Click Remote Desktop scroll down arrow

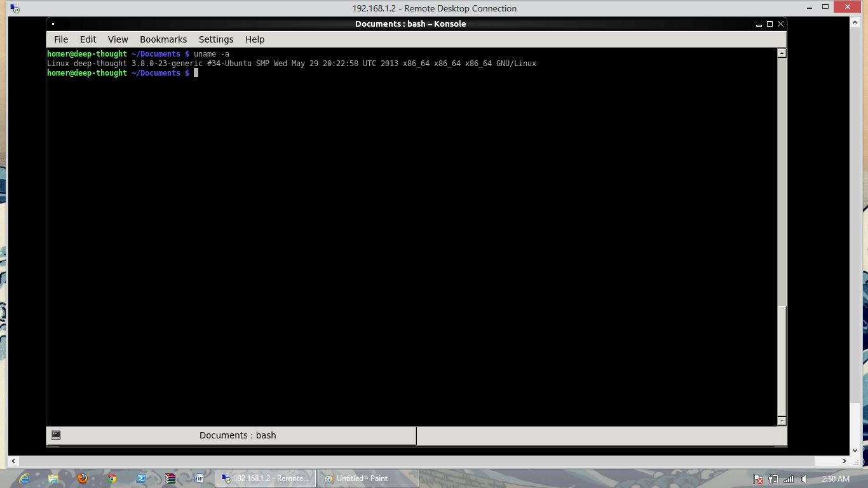pyautogui.click(x=855, y=451)
